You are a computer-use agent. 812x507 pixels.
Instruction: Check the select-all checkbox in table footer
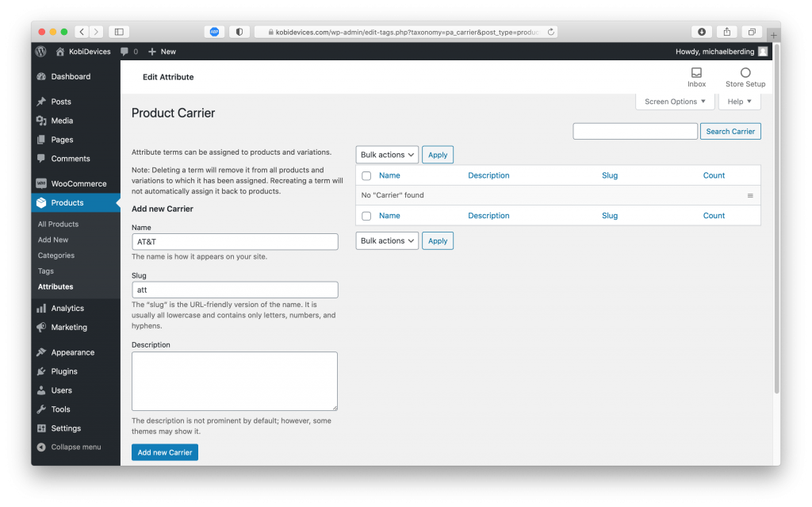pos(366,216)
